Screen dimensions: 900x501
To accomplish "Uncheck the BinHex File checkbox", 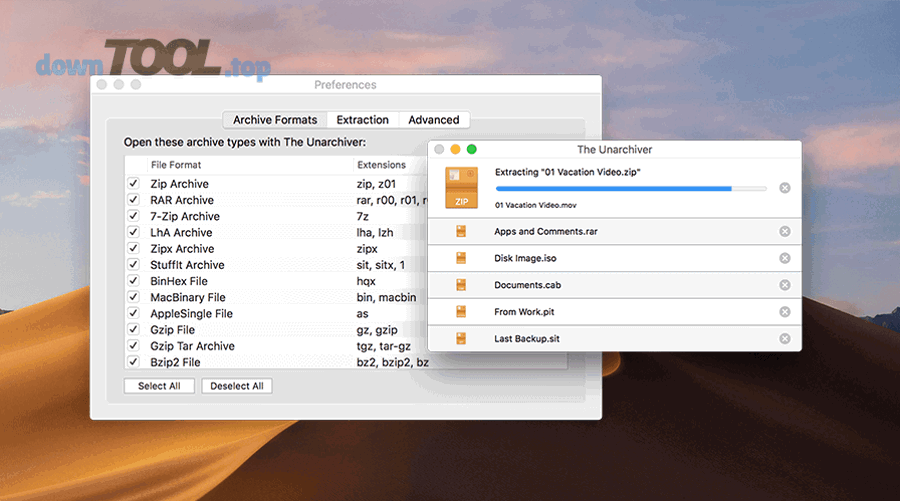I will pyautogui.click(x=133, y=281).
